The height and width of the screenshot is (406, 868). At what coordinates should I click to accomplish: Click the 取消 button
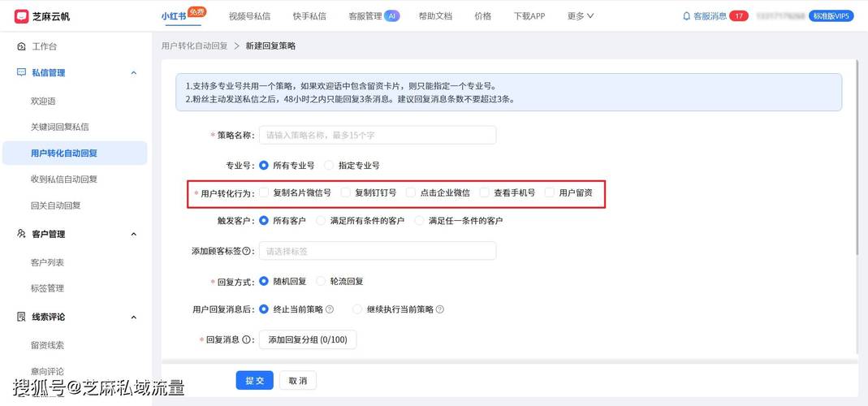(298, 381)
